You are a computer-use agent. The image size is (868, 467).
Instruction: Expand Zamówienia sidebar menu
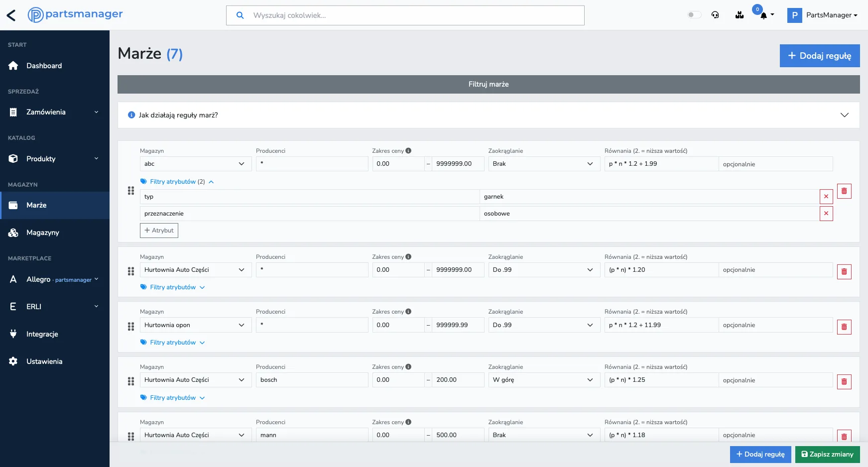point(55,112)
